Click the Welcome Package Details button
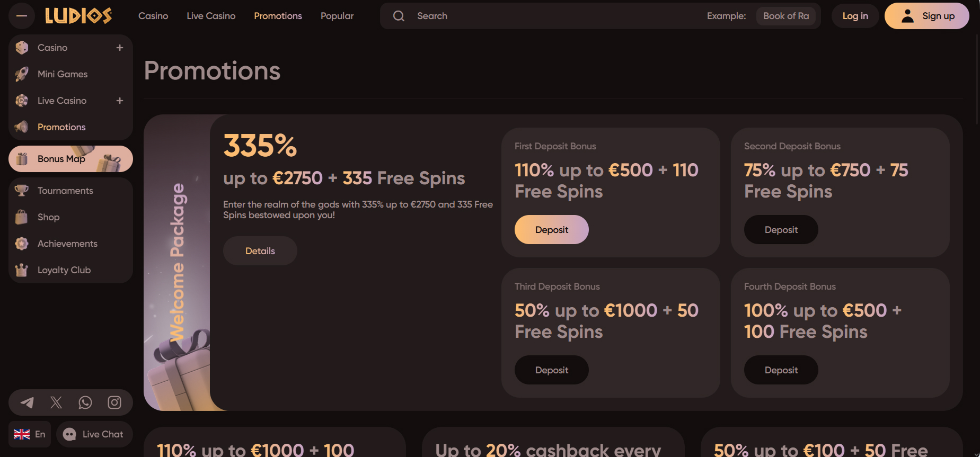This screenshot has height=457, width=980. (260, 251)
